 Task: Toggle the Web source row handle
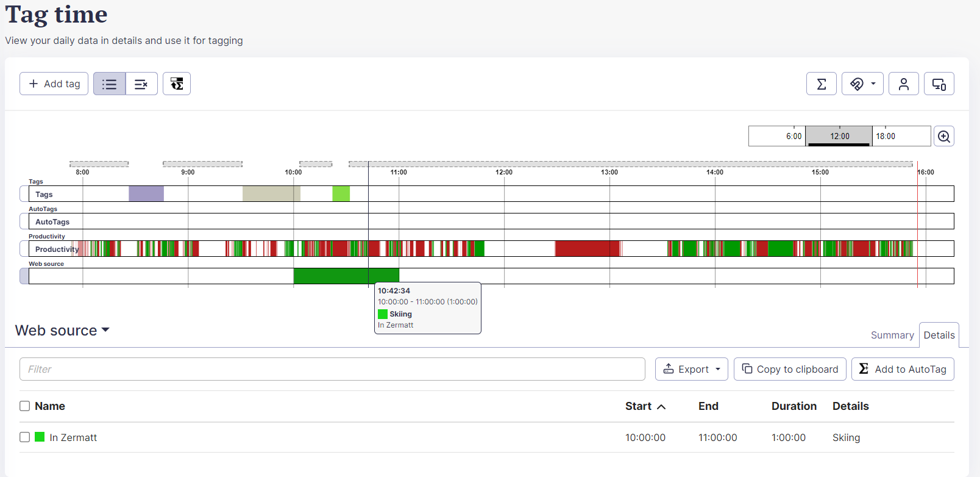coord(24,276)
